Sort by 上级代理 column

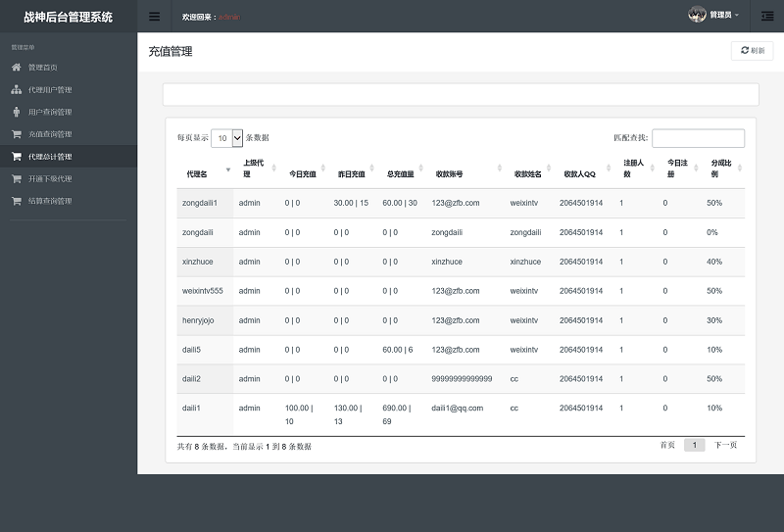257,169
